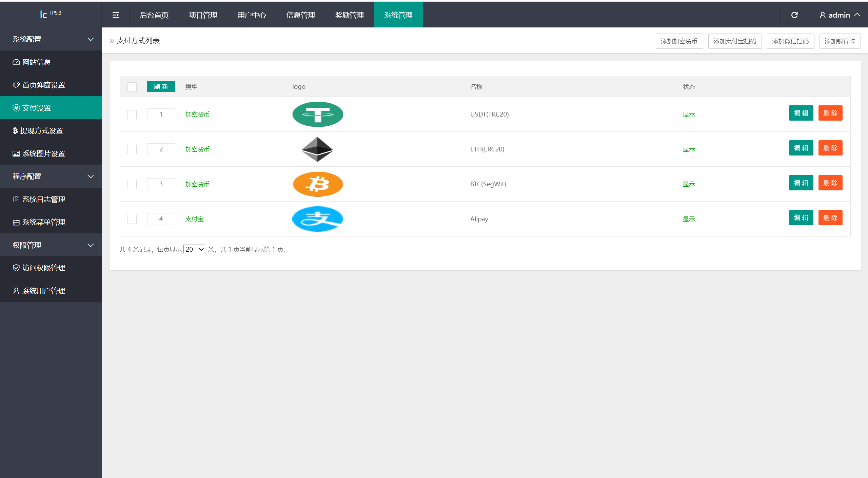Click 添加微信扫码 button
Screen dimensions: 868x478
pos(789,41)
